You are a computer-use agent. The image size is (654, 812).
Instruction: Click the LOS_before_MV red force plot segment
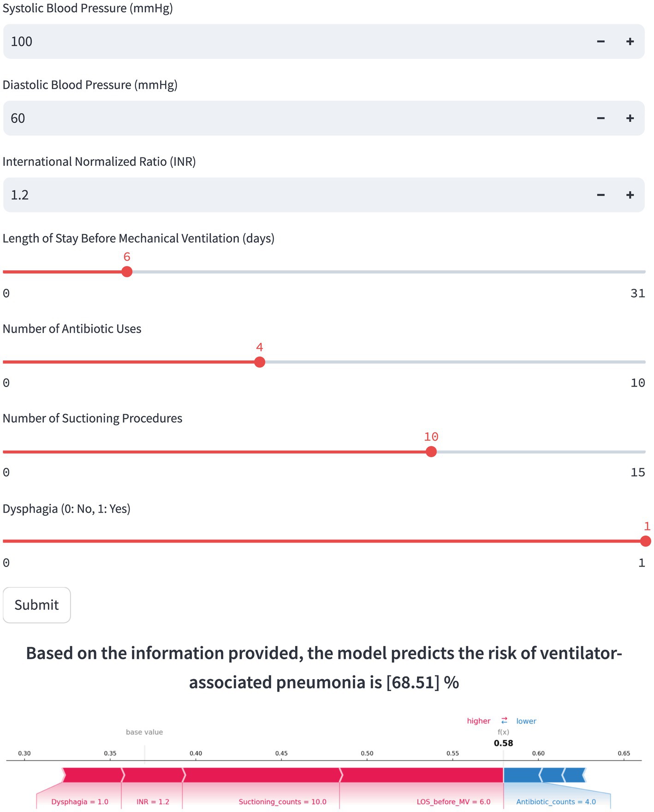coord(422,775)
